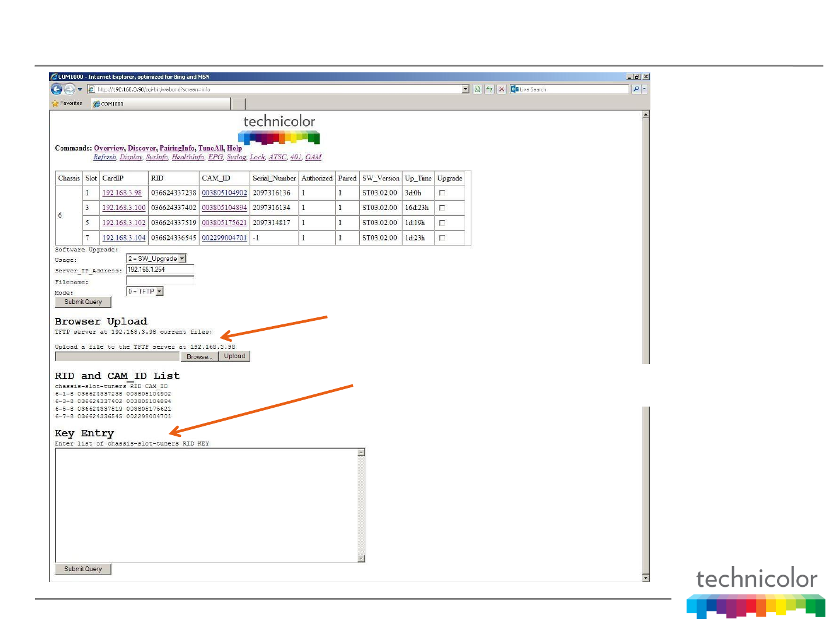
Task: Click Key Entry textarea scroll up arrow
Action: 361,453
